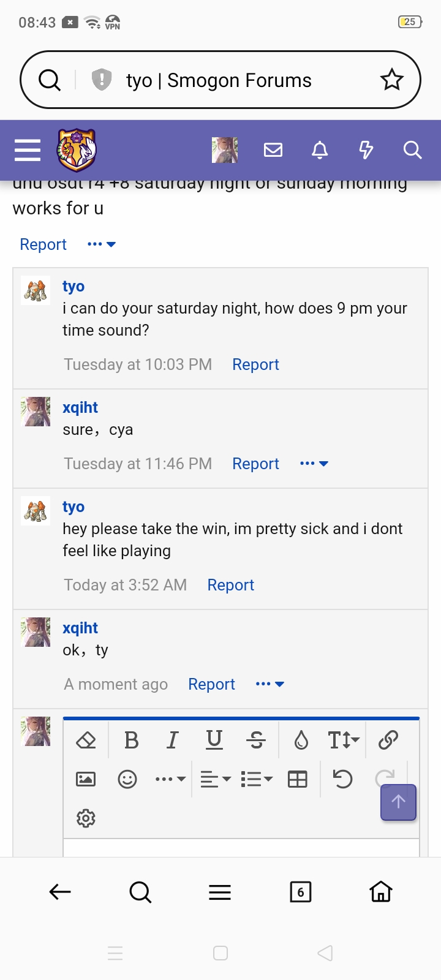Toggle italic formatting
The height and width of the screenshot is (980, 441).
click(173, 740)
